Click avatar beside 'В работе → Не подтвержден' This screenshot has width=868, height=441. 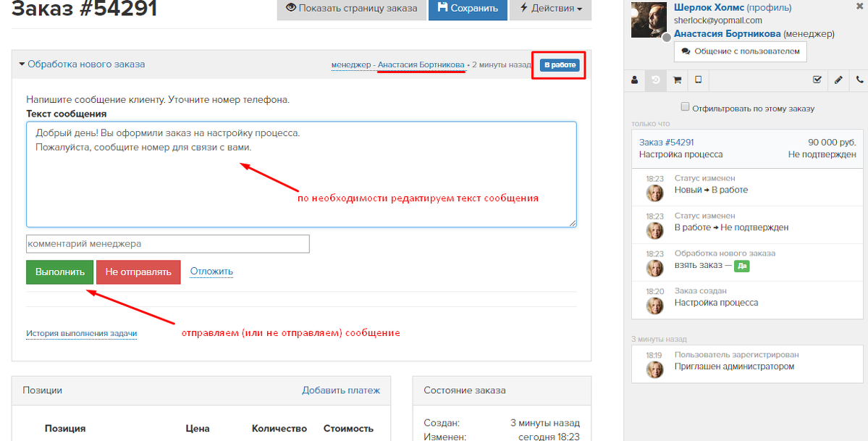pos(655,230)
